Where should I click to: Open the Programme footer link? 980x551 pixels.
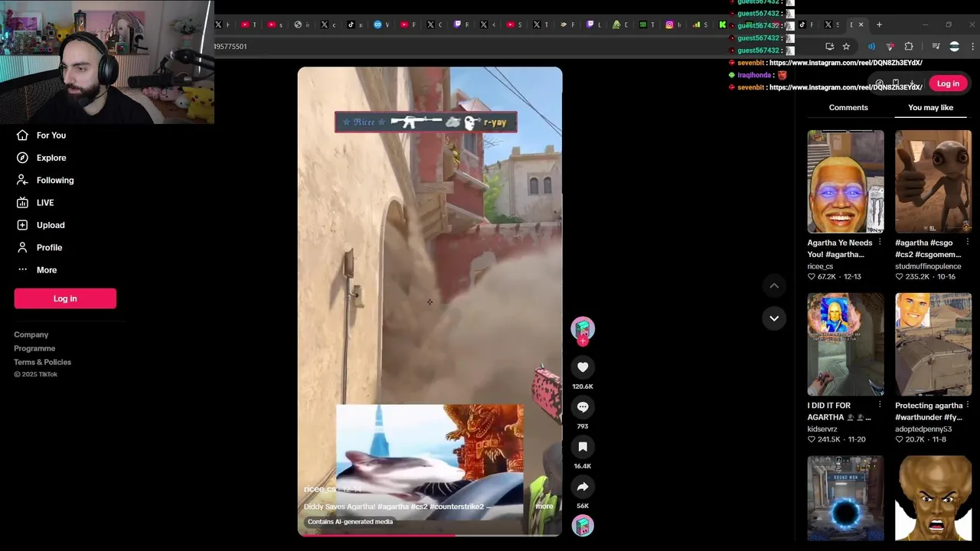tap(34, 348)
